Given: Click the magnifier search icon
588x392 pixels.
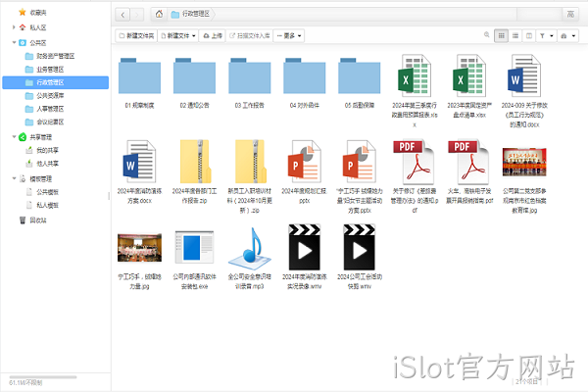Looking at the screenshot, I should pyautogui.click(x=487, y=35).
